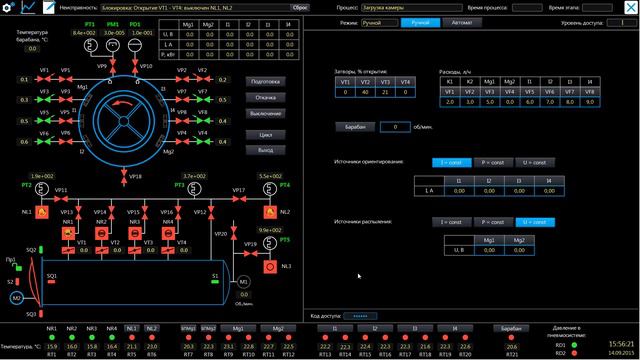Screen dimensions: 640x360
Task: Click the NR4 pump symbol
Action: click(x=168, y=233)
